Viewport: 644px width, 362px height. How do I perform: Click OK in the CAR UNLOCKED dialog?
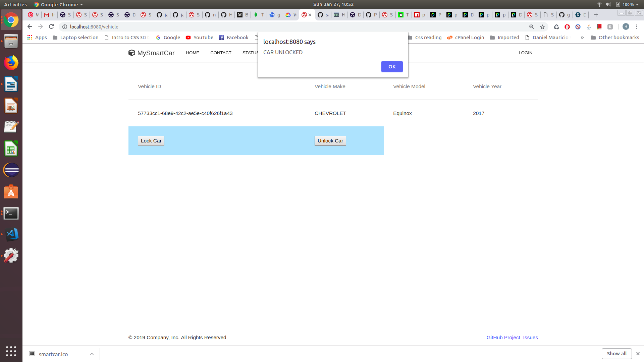click(x=392, y=67)
